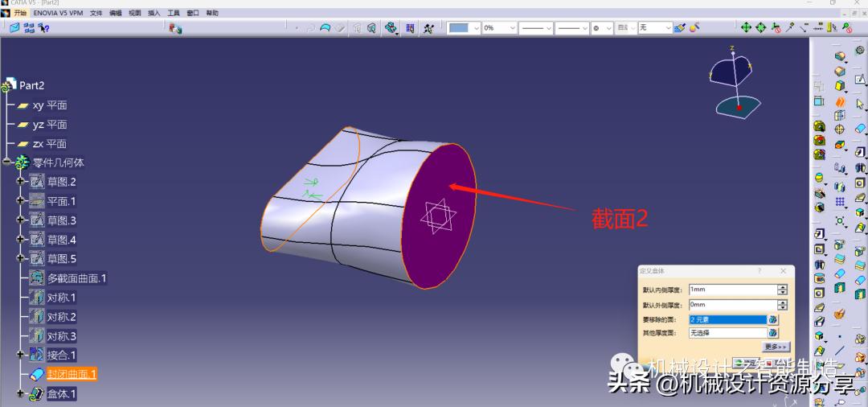Select the 其他厚度面 无选择 field
868x407 pixels.
(727, 333)
